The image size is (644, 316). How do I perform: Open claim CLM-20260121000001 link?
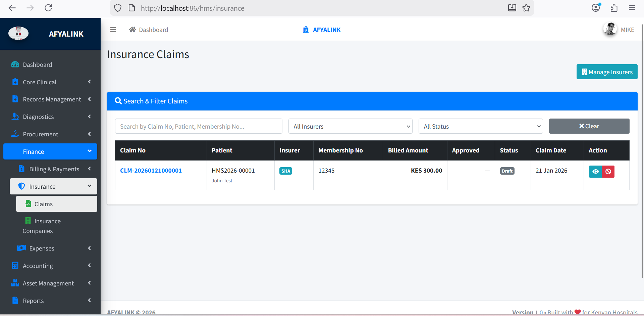click(x=151, y=171)
